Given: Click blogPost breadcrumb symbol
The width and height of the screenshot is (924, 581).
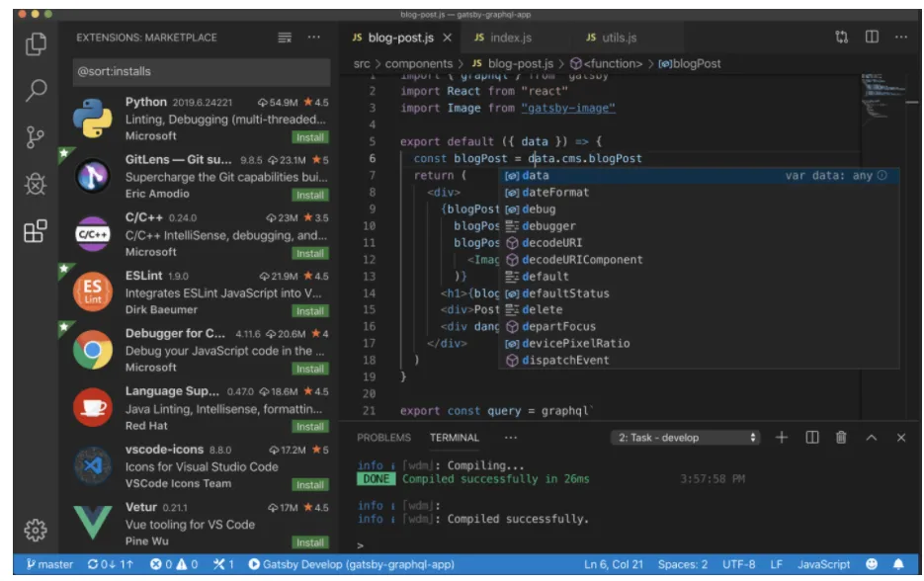Looking at the screenshot, I should pyautogui.click(x=690, y=63).
